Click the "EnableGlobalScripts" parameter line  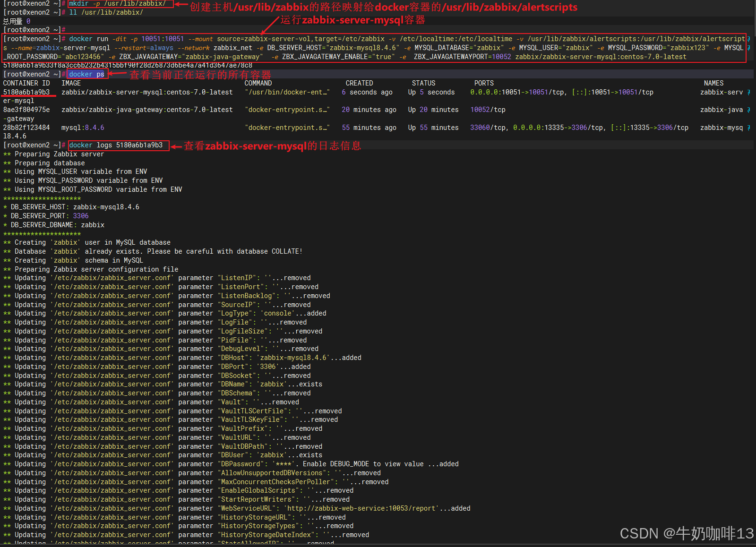click(179, 490)
